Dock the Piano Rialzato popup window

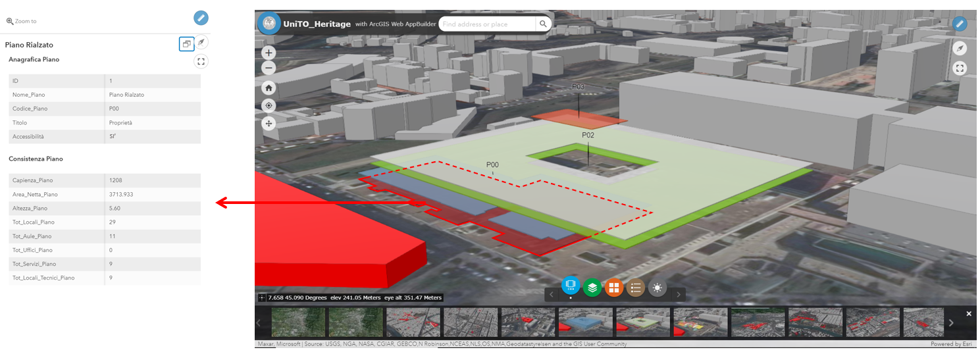(x=186, y=44)
